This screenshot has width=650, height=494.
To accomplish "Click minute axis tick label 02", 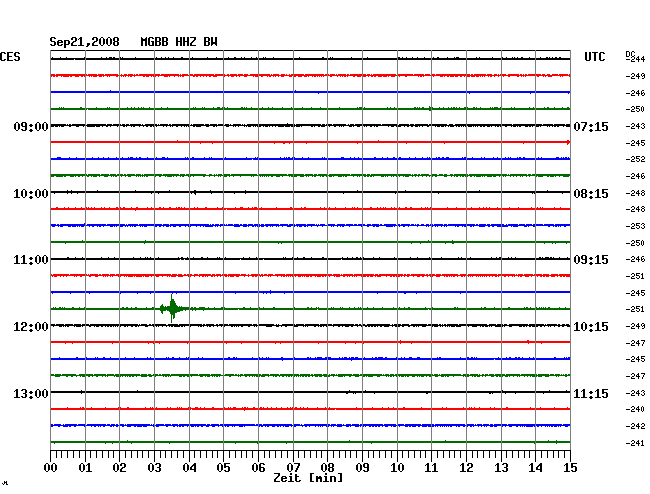I will click(x=119, y=467).
